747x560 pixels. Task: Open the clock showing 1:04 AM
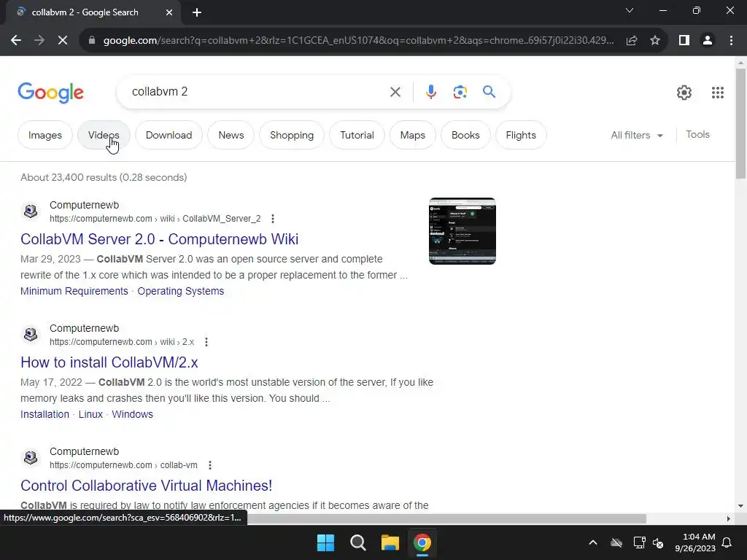coord(695,542)
